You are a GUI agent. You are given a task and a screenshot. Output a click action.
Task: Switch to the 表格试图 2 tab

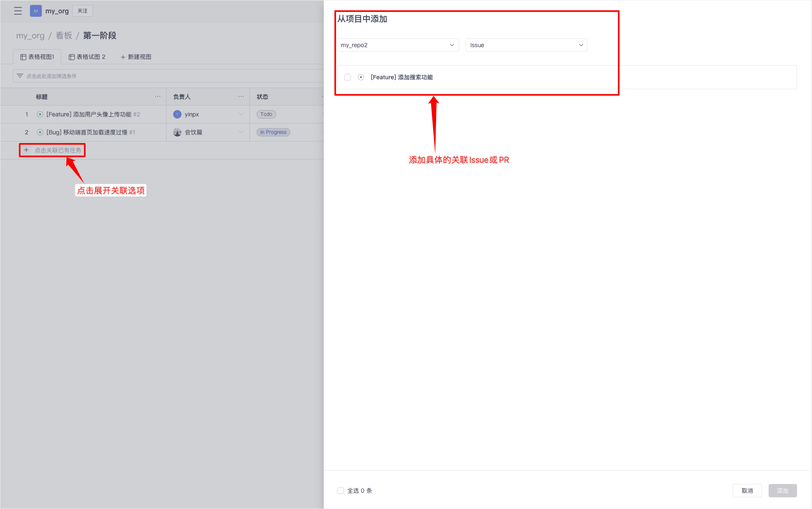(x=87, y=57)
